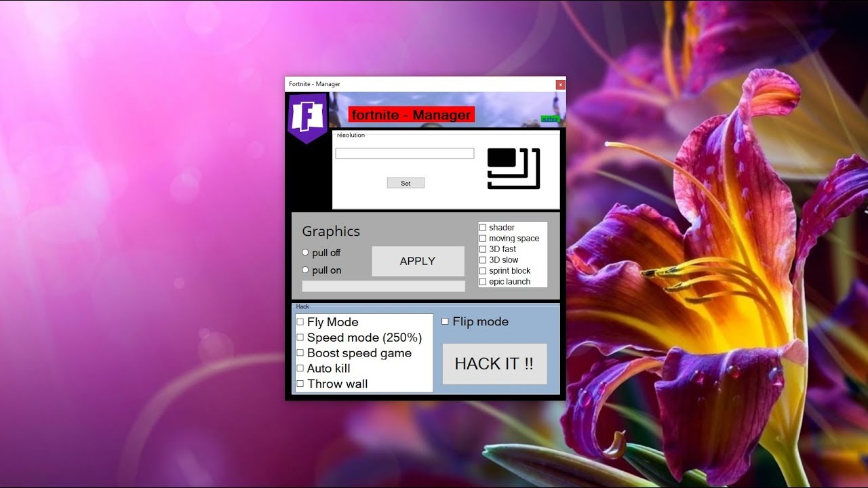Enable the Flip mode checkbox
This screenshot has height=488, width=868.
tap(446, 321)
